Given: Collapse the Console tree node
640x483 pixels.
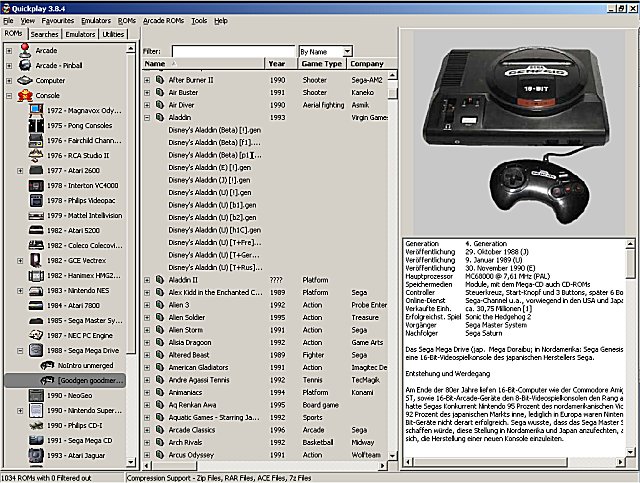Looking at the screenshot, I should coord(10,97).
